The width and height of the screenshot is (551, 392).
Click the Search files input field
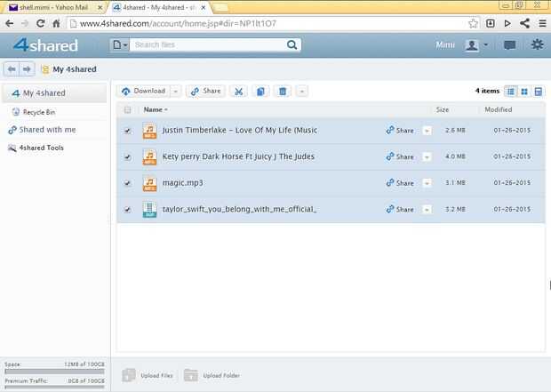pyautogui.click(x=208, y=45)
